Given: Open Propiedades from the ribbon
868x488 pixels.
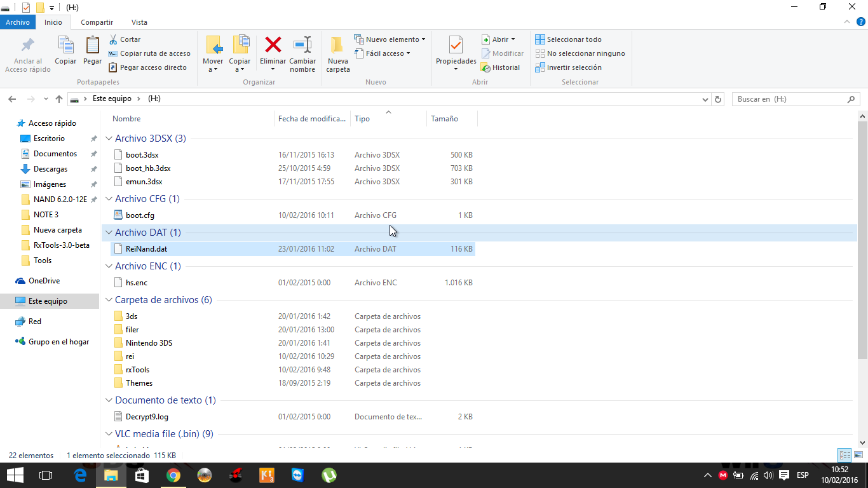Looking at the screenshot, I should (x=456, y=46).
